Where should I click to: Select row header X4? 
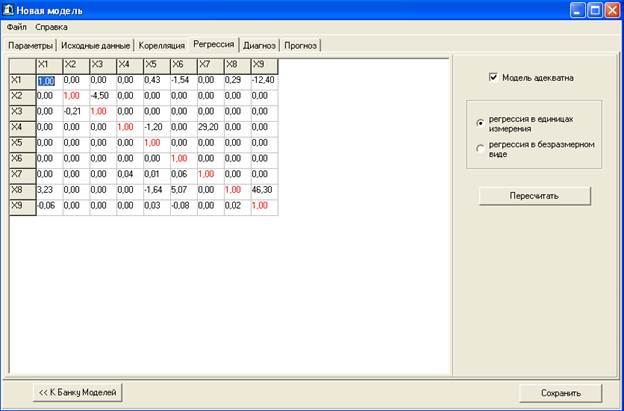coord(23,129)
